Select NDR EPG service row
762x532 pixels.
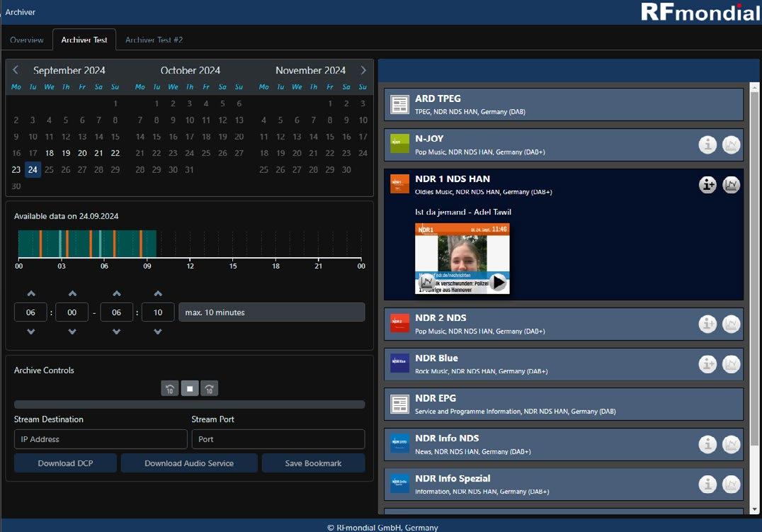coord(564,404)
